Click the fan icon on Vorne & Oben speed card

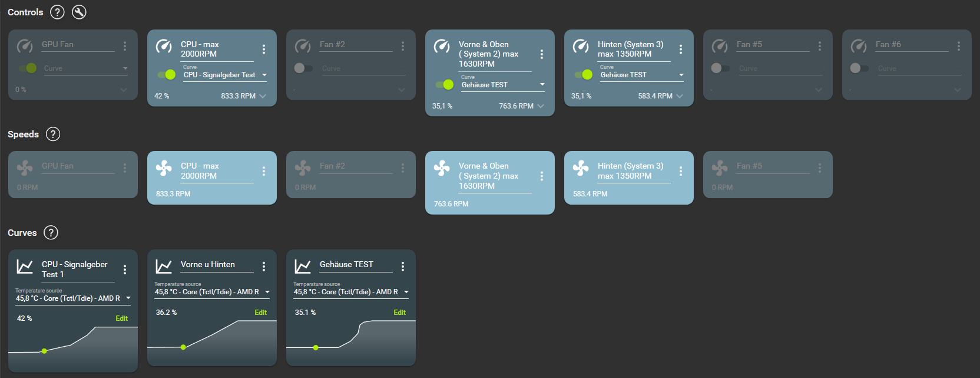pyautogui.click(x=442, y=168)
